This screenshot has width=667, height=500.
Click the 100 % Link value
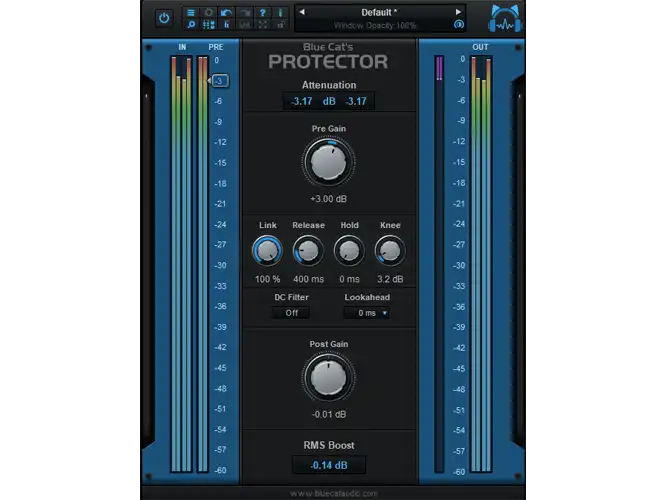point(267,279)
